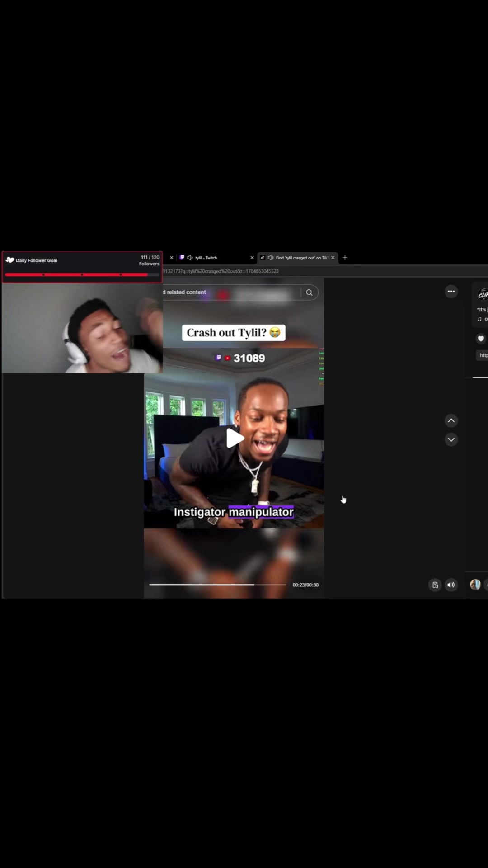This screenshot has width=488, height=868.
Task: Close the leftmost partially hidden browser tab
Action: click(171, 258)
